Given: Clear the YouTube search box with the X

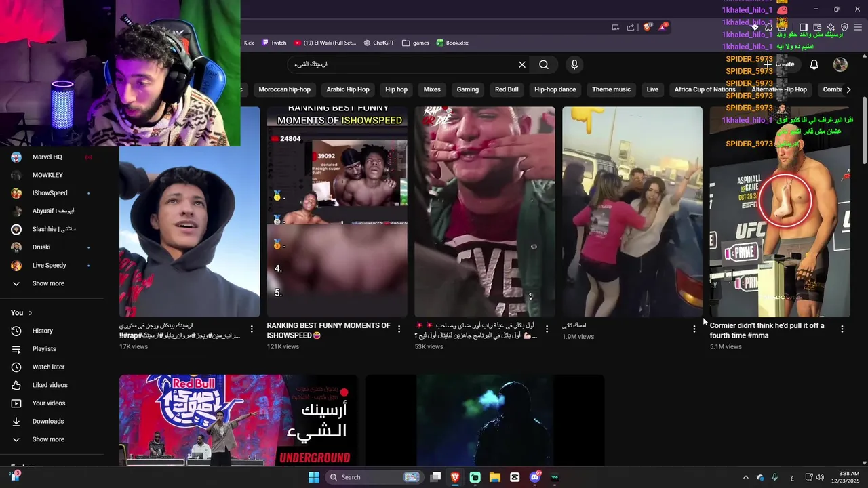Looking at the screenshot, I should tap(522, 64).
